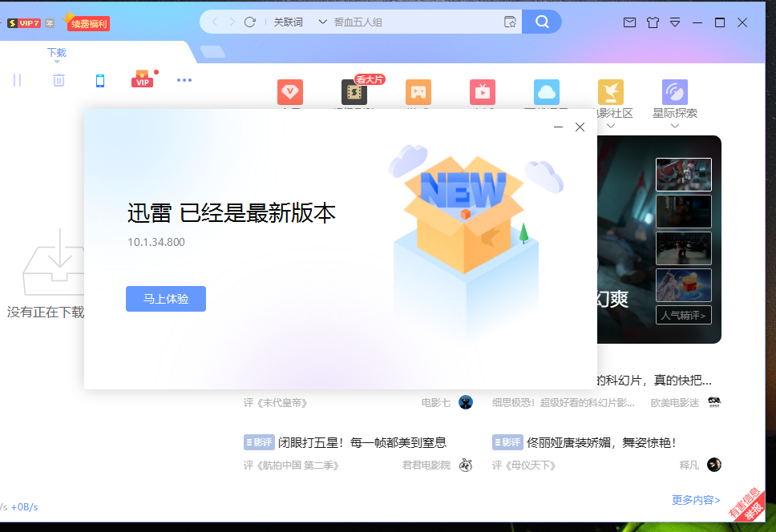Viewport: 776px width, 532px height.
Task: Expand the 星际探索 chevron
Action: [674, 125]
